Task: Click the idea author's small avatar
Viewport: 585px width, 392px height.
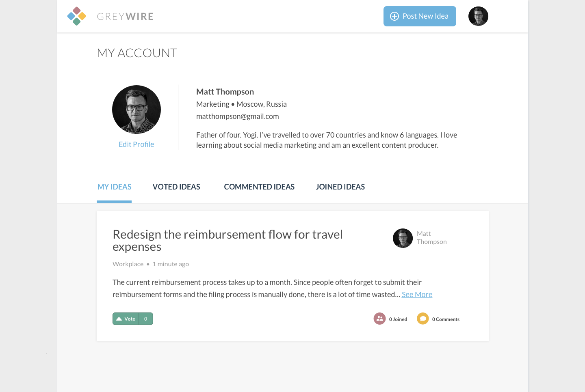Action: point(403,238)
